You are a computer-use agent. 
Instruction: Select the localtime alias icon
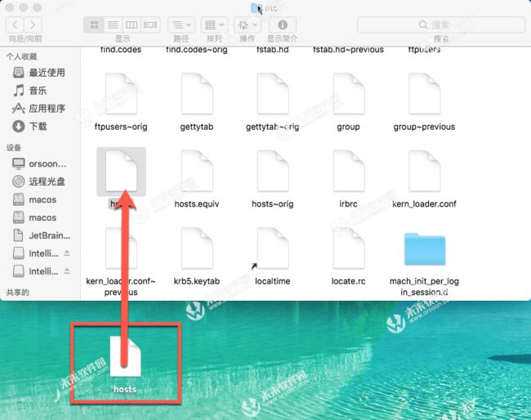click(271, 248)
